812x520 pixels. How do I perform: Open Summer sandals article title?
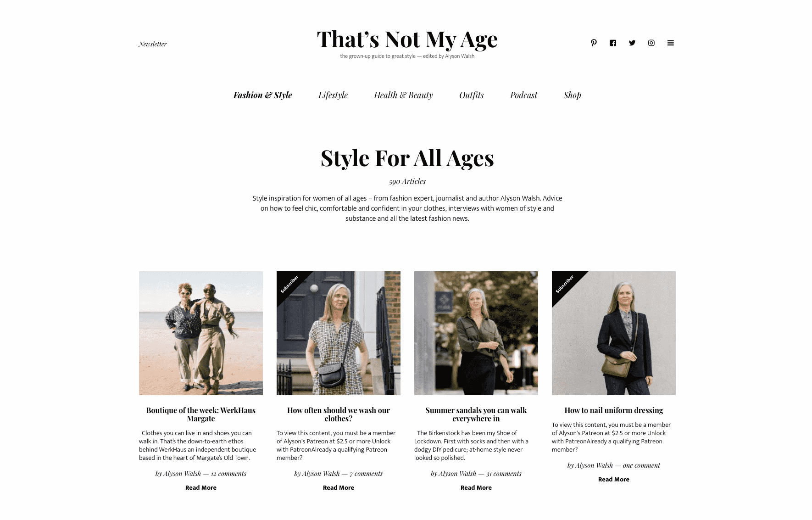pyautogui.click(x=476, y=414)
